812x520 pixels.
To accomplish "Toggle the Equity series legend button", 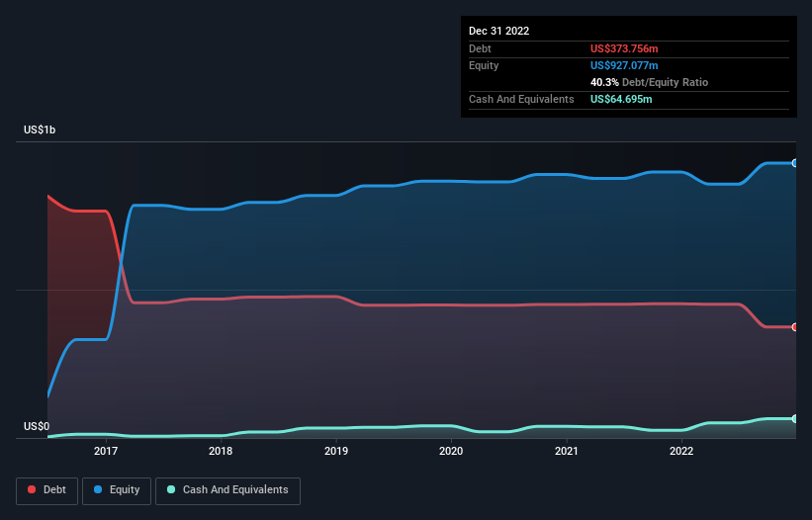I will [117, 490].
